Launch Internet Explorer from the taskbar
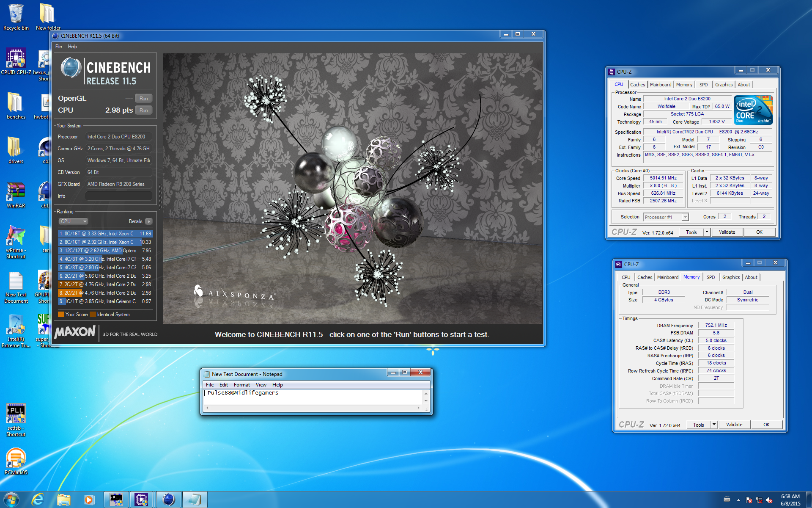The width and height of the screenshot is (812, 508). coord(38,500)
